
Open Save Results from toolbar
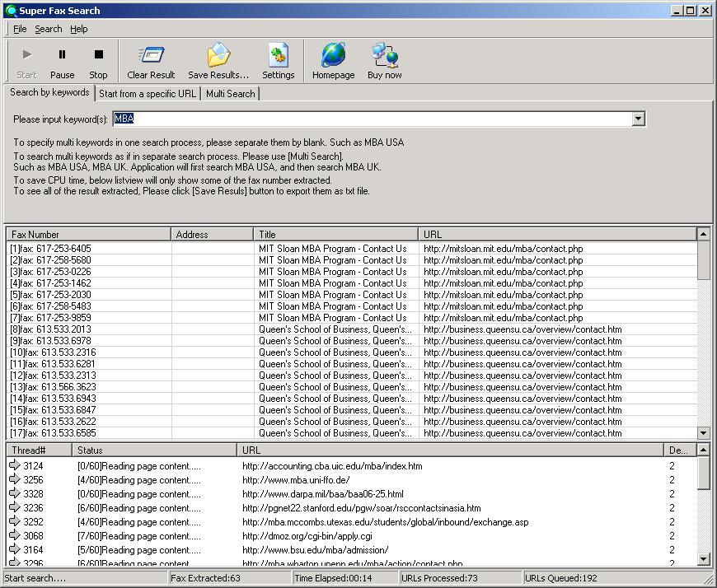[218, 62]
